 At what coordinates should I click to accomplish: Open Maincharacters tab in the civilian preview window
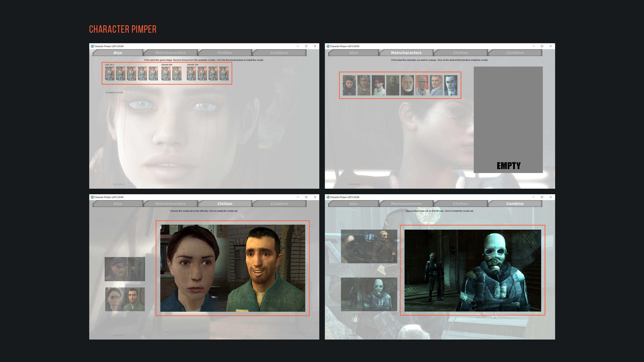click(x=171, y=204)
